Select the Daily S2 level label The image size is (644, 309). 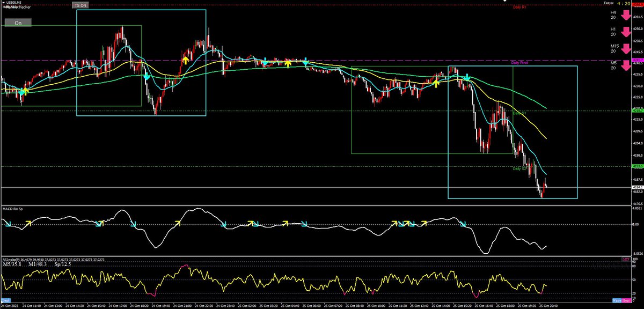(x=519, y=169)
